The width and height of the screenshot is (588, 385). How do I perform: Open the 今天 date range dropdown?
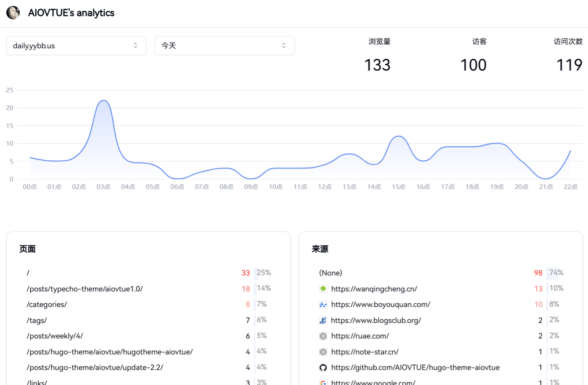(x=224, y=45)
